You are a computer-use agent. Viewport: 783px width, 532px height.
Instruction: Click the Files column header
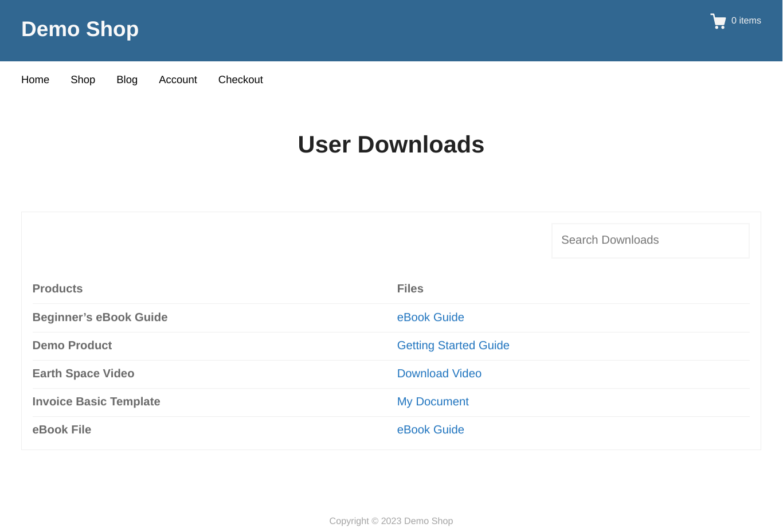click(410, 288)
